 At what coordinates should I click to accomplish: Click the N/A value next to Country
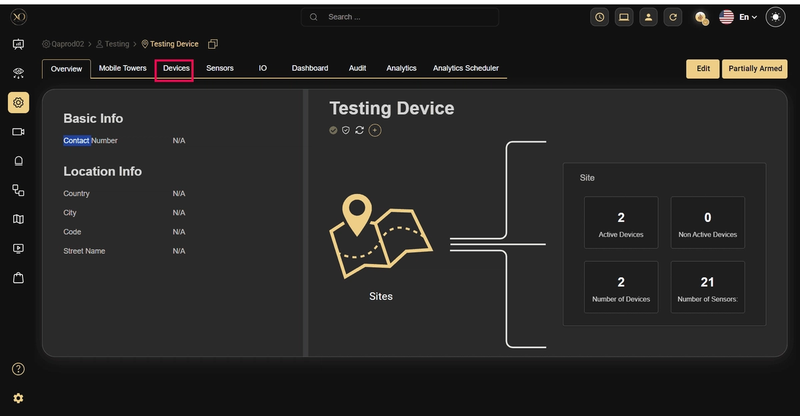point(179,194)
